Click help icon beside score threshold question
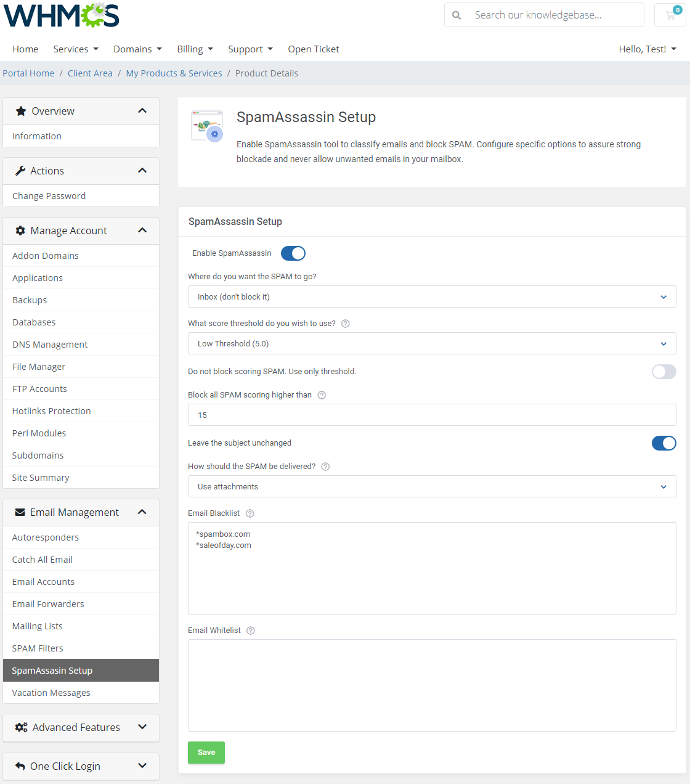 pyautogui.click(x=346, y=324)
